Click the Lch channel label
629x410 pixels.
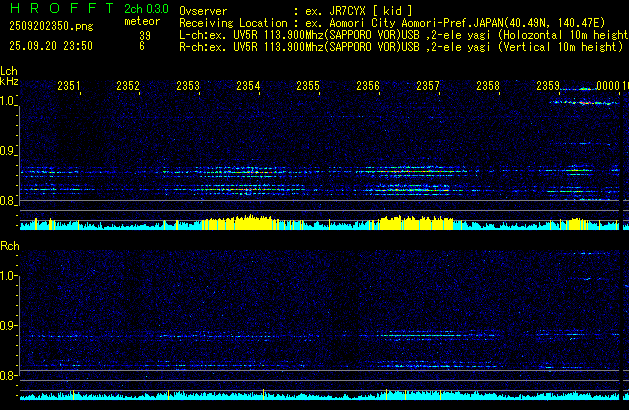pyautogui.click(x=9, y=71)
